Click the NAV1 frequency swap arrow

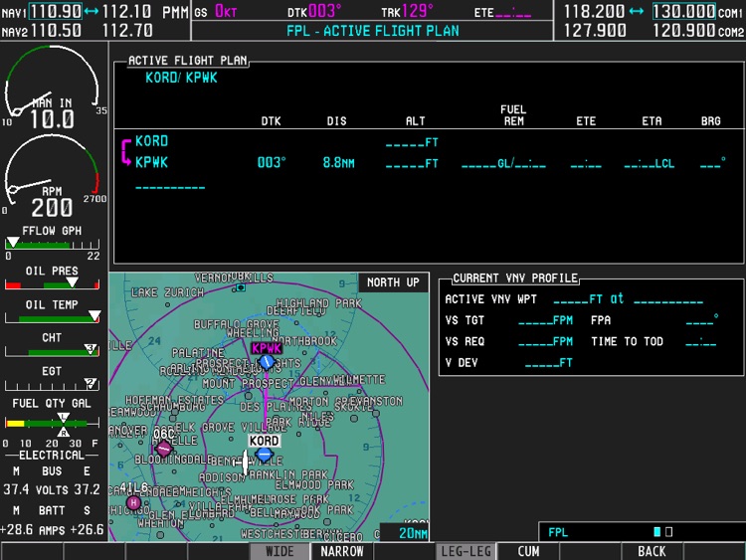pyautogui.click(x=92, y=11)
